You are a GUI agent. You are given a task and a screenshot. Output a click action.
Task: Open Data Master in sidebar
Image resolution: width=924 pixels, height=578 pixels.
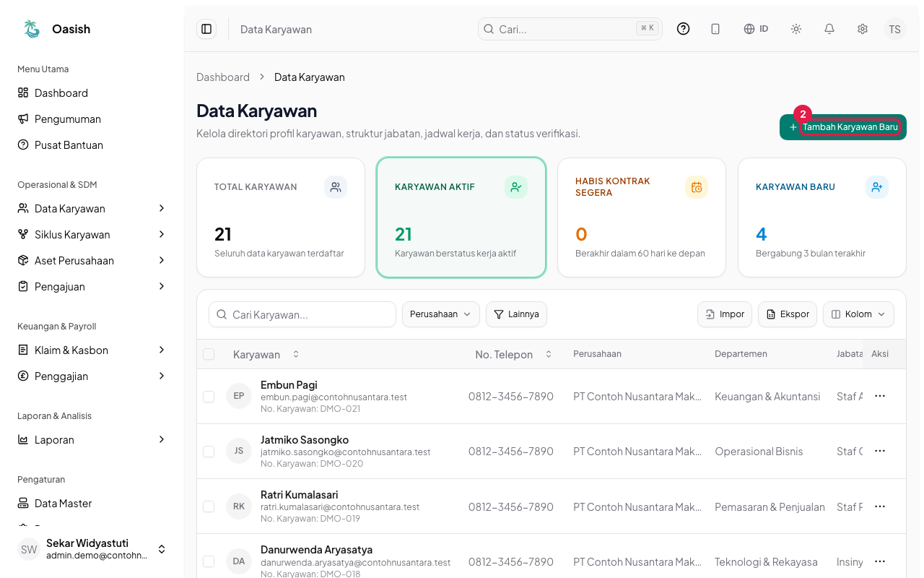92,503
